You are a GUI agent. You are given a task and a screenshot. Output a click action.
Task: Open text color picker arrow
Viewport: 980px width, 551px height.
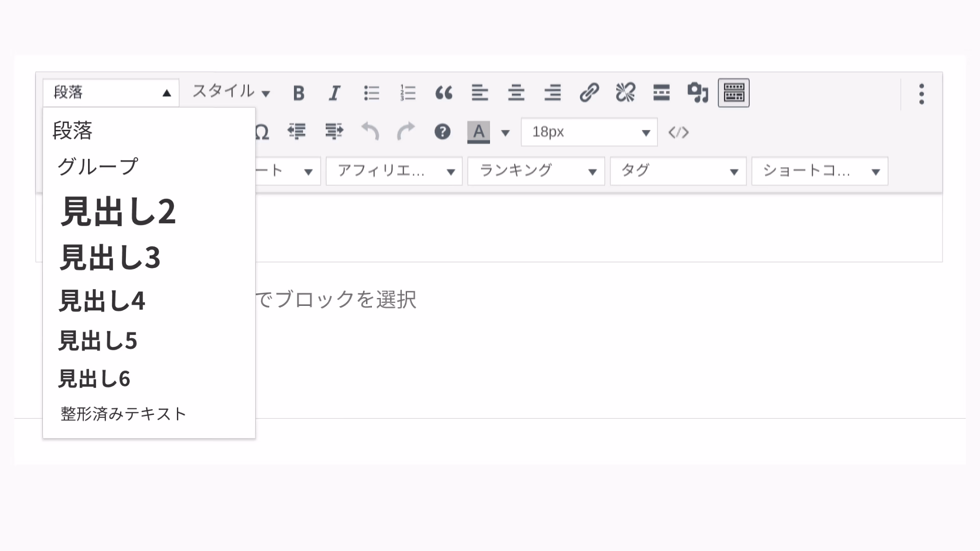pos(505,133)
